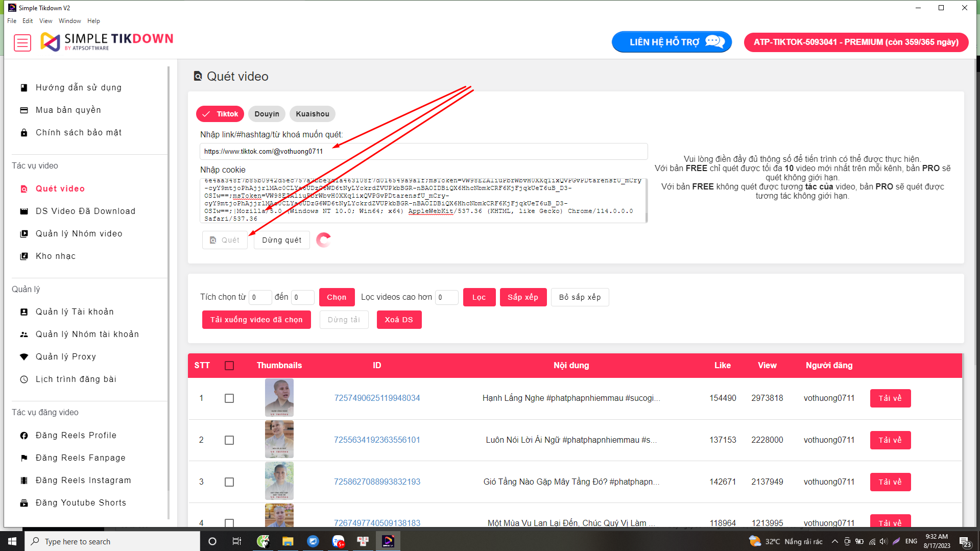Screen dimensions: 980x551
Task: Click the thumbnail of video row 1
Action: [279, 398]
